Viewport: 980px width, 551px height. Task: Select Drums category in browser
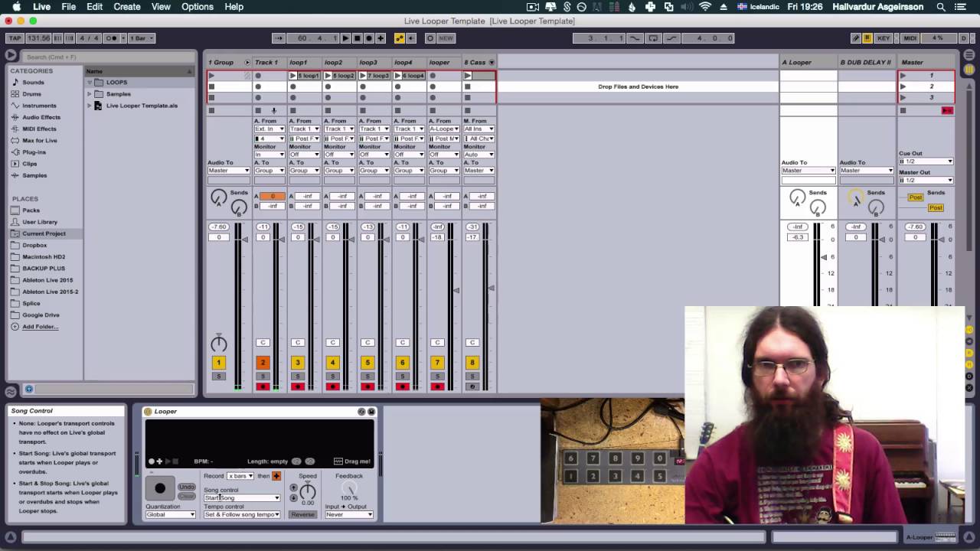tap(32, 94)
